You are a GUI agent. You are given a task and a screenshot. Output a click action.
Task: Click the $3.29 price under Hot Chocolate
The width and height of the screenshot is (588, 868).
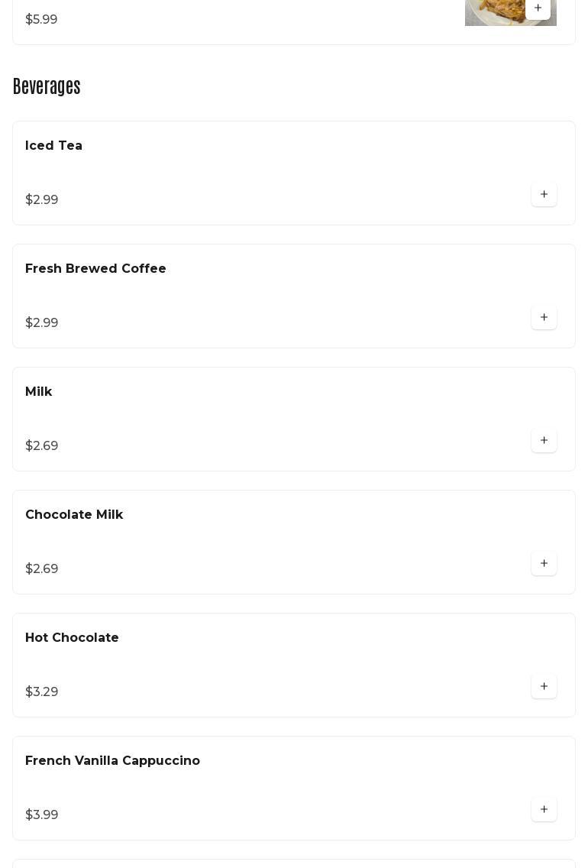coord(42,692)
